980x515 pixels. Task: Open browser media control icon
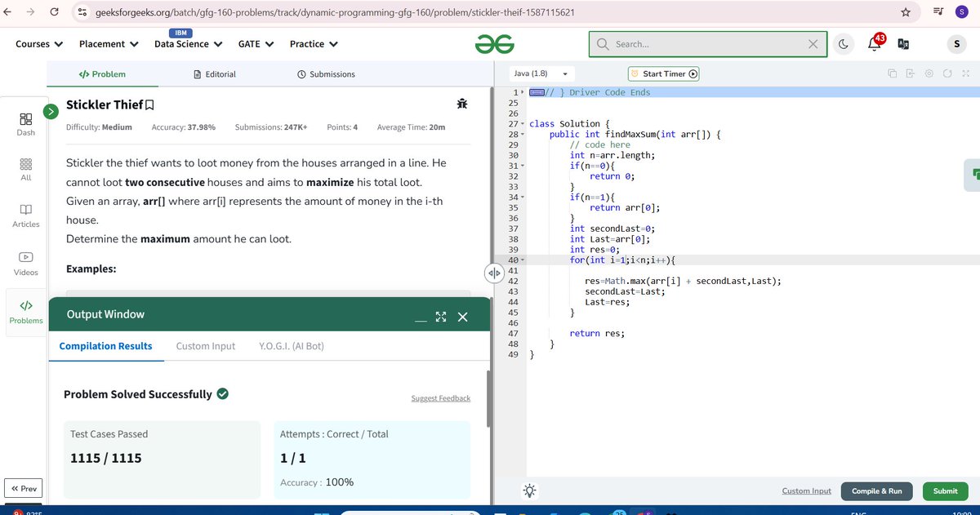coord(938,11)
